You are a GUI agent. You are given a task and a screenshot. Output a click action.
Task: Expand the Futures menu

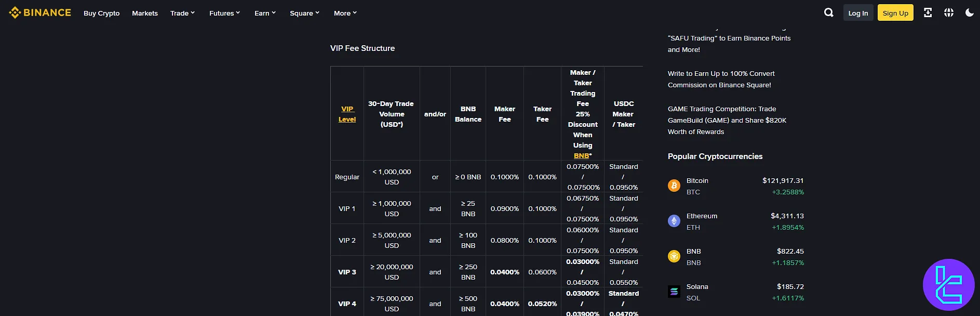[224, 13]
